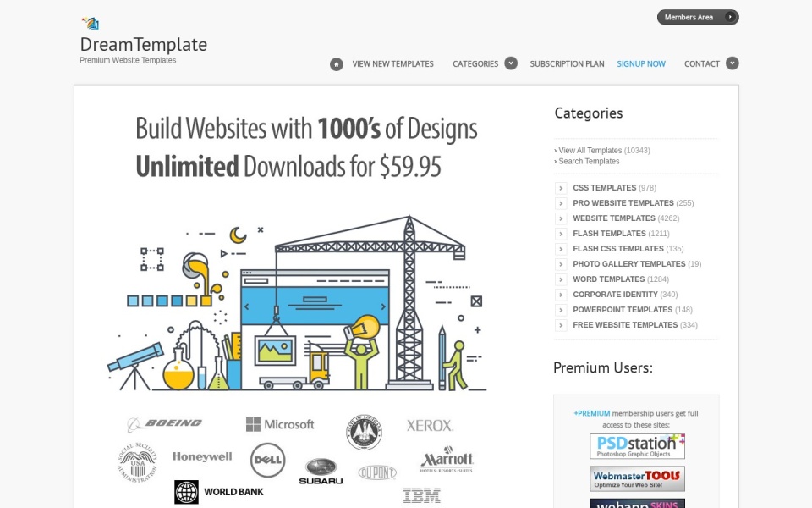Click the Microsoft logo
812x508 pixels.
(280, 424)
